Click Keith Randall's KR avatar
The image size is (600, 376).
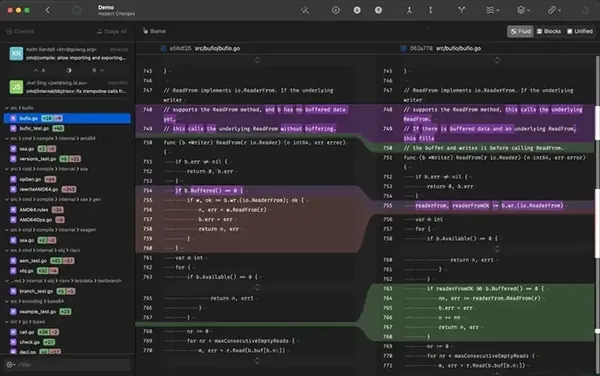coord(16,54)
